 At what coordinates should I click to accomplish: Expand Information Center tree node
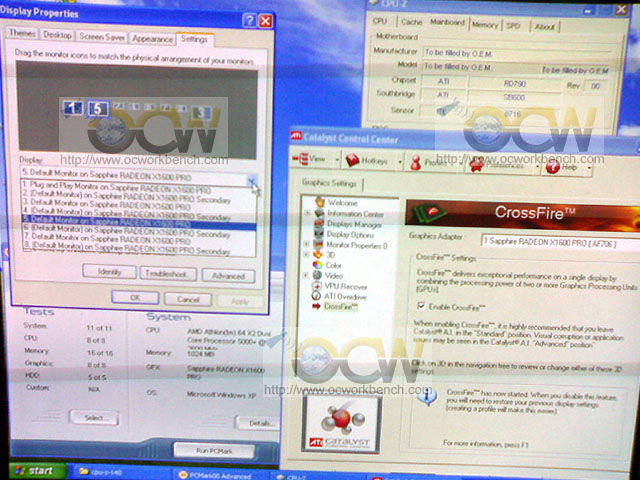[x=307, y=213]
